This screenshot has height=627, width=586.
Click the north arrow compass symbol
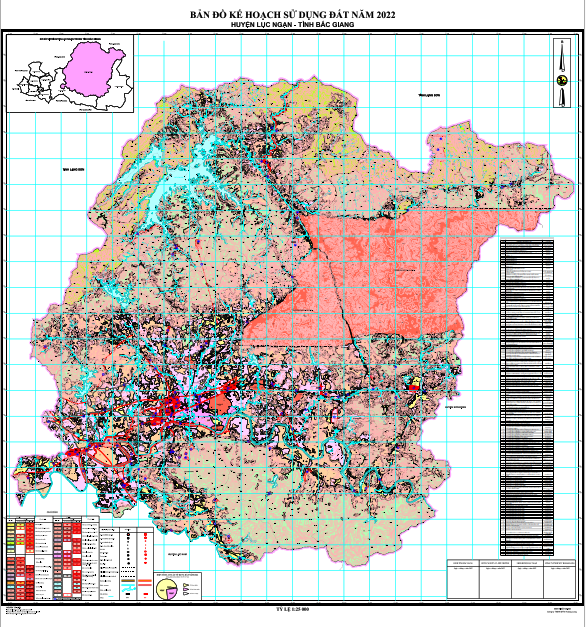[562, 73]
